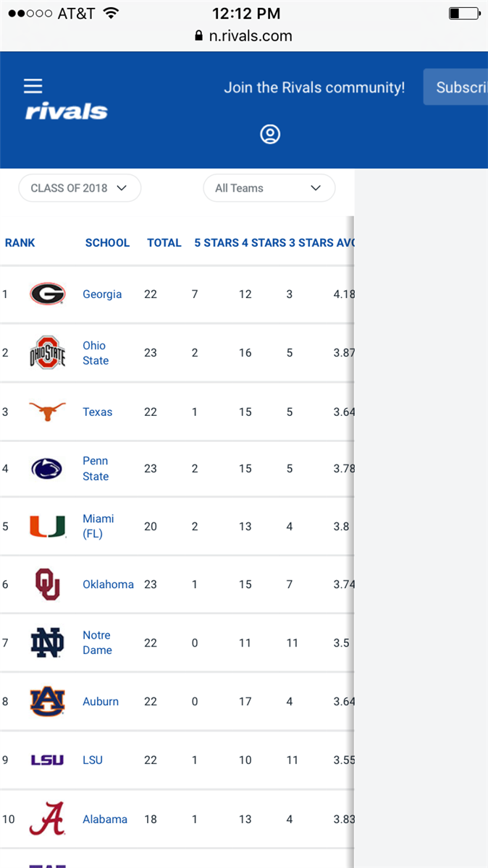The height and width of the screenshot is (868, 488).
Task: Tap the Notre Dame logo
Action: coord(48,643)
